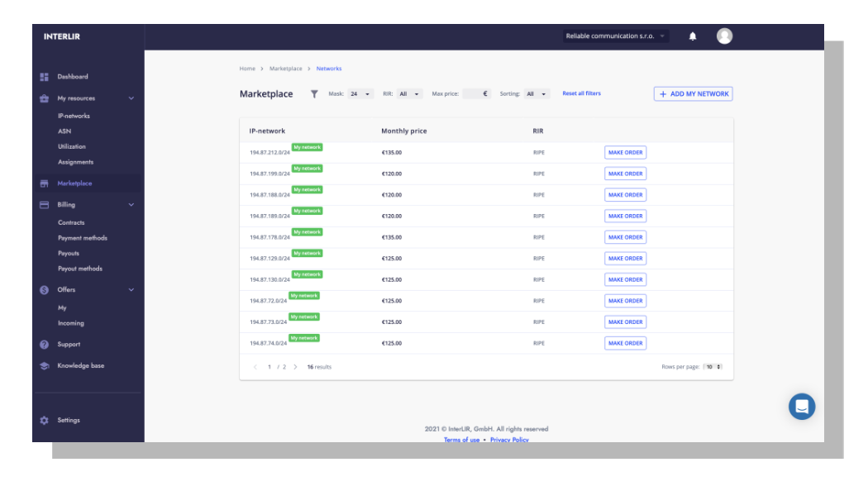Open notifications bell

click(x=693, y=36)
